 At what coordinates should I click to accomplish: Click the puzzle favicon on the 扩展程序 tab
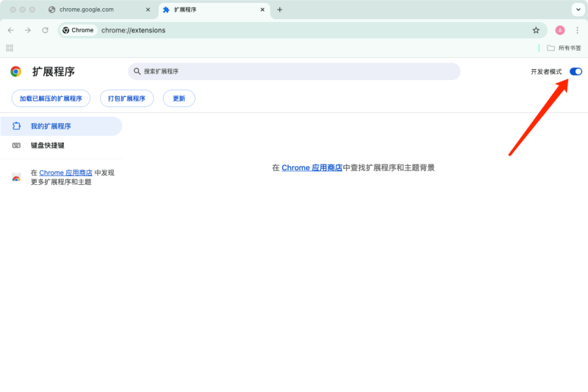pos(166,10)
